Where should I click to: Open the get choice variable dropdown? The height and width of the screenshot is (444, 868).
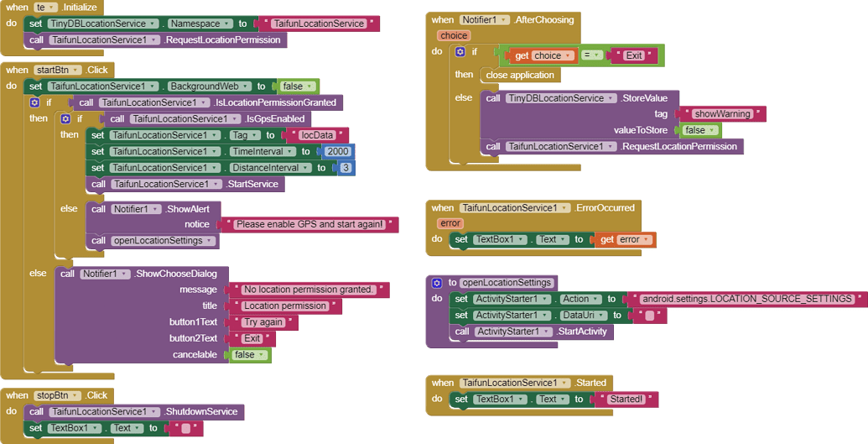[553, 55]
